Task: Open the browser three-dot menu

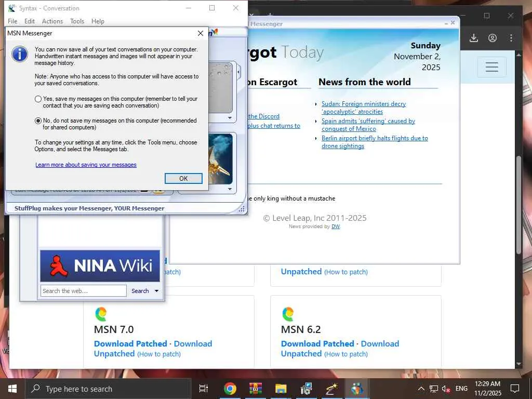Action: click(511, 38)
